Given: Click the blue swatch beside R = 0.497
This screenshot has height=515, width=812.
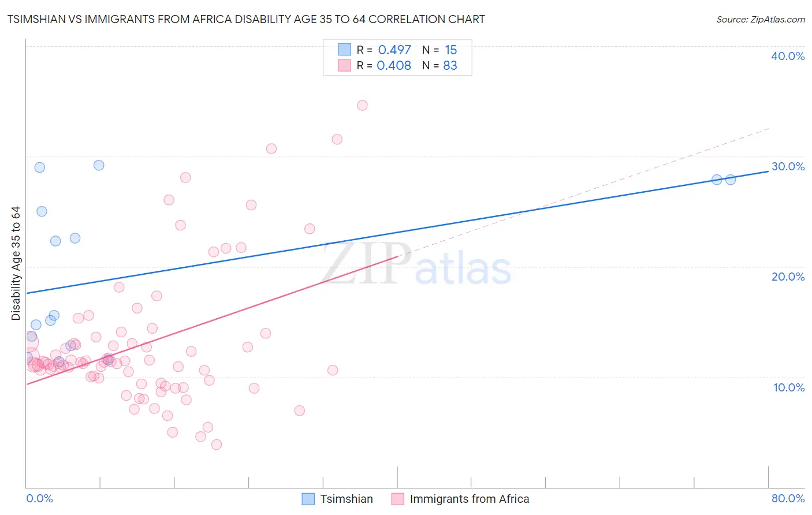Looking at the screenshot, I should pyautogui.click(x=345, y=50).
